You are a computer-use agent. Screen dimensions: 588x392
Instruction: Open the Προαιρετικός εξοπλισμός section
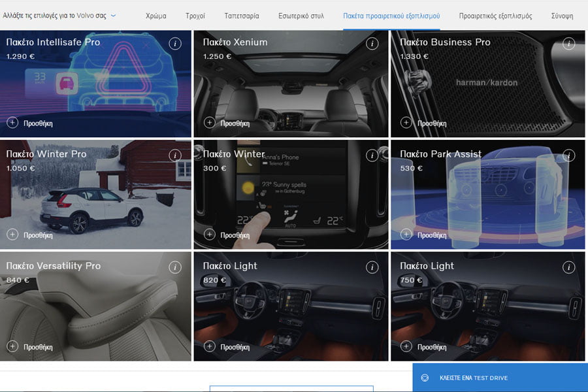[x=495, y=16]
